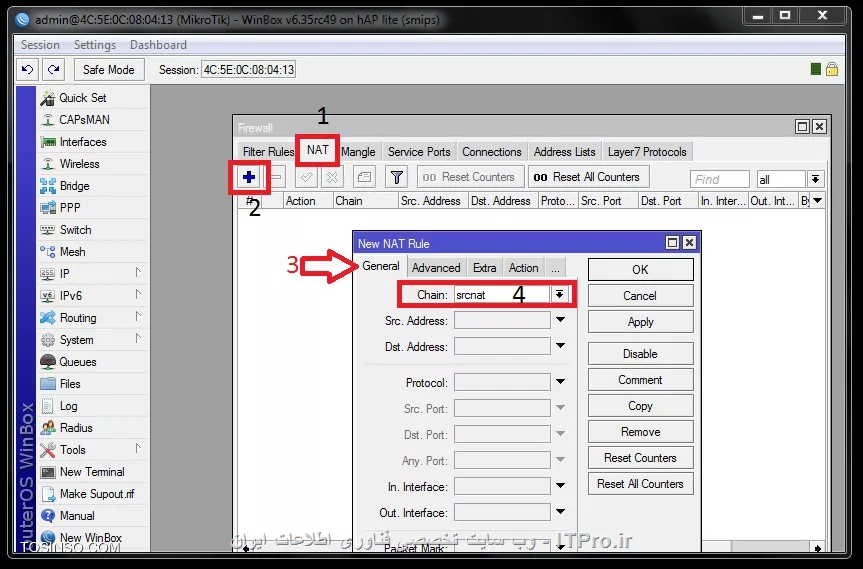This screenshot has width=863, height=569.
Task: Switch to the Mangle tab
Action: [358, 152]
